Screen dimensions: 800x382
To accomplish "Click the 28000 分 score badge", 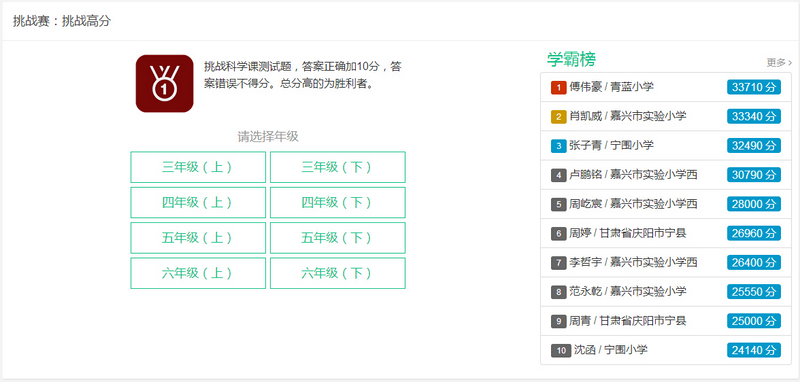I will [x=754, y=204].
